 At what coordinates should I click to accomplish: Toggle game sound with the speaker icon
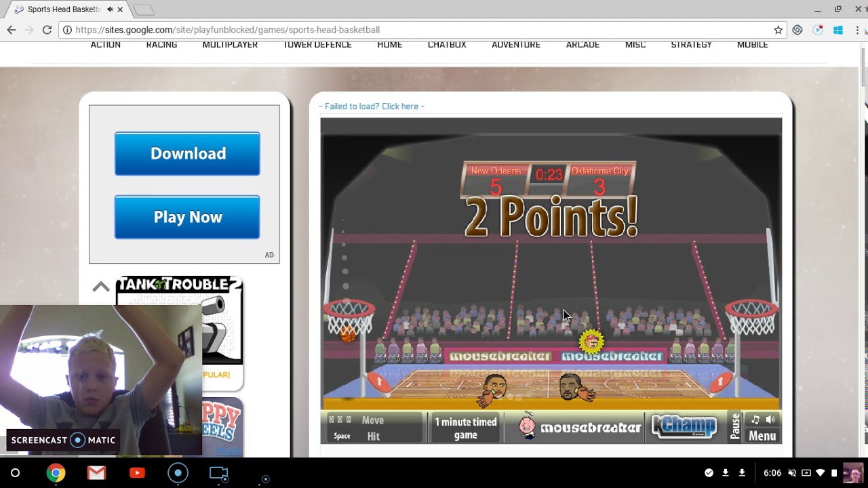(x=770, y=420)
